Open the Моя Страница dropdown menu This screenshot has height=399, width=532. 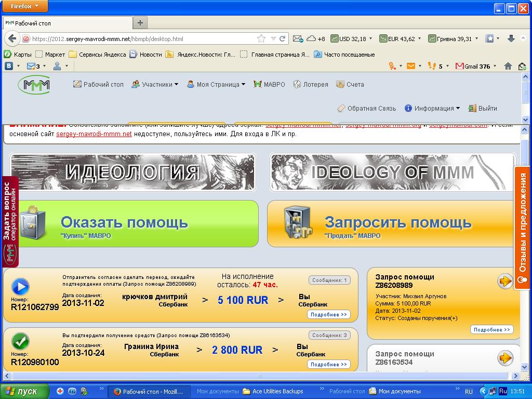click(x=216, y=85)
